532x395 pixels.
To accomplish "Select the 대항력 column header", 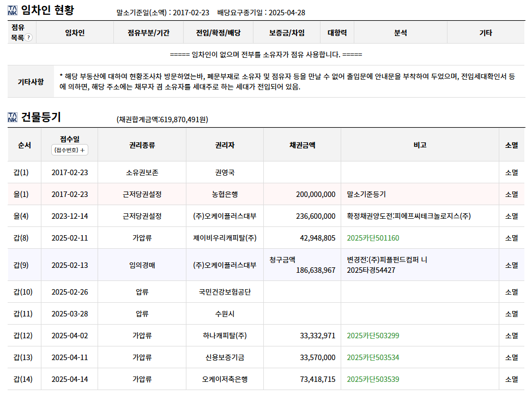I will click(337, 33).
